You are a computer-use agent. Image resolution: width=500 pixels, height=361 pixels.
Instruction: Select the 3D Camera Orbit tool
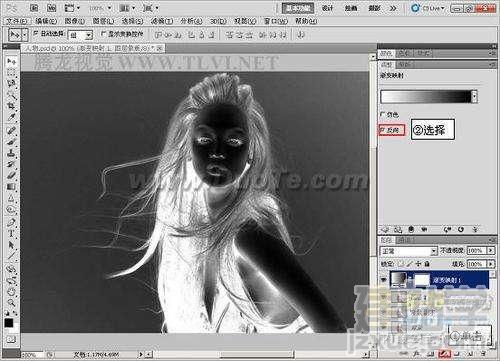coord(11,280)
